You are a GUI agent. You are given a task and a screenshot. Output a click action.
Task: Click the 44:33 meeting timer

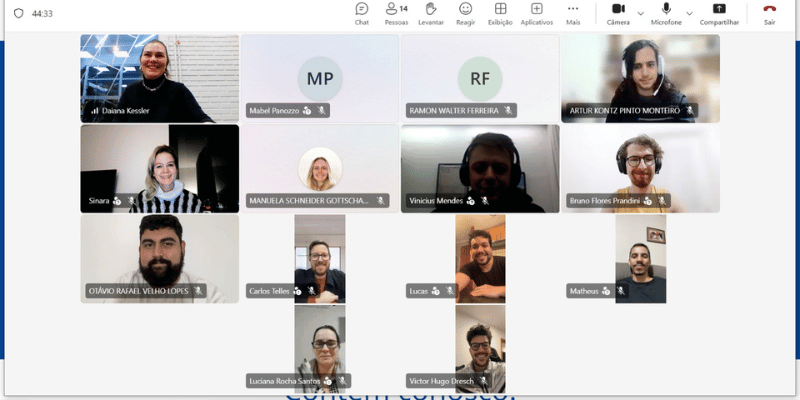pos(42,14)
